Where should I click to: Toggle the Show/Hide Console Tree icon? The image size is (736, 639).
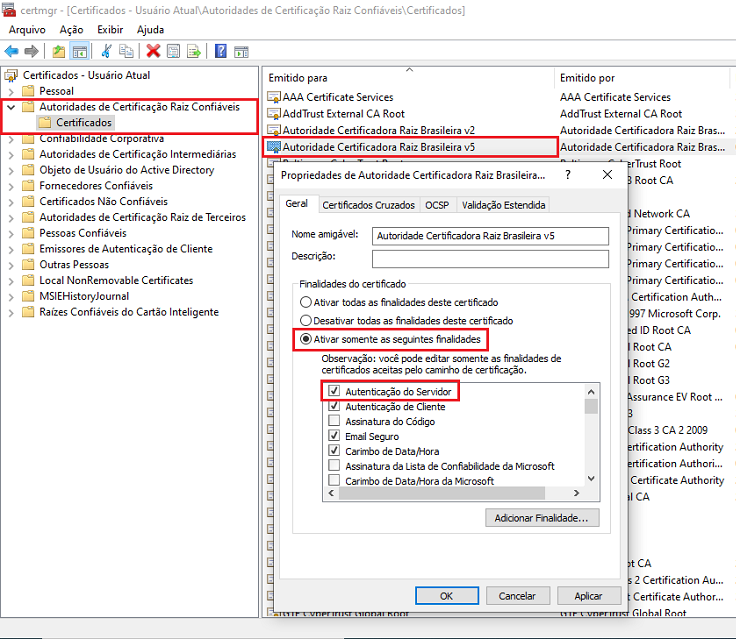click(x=79, y=51)
